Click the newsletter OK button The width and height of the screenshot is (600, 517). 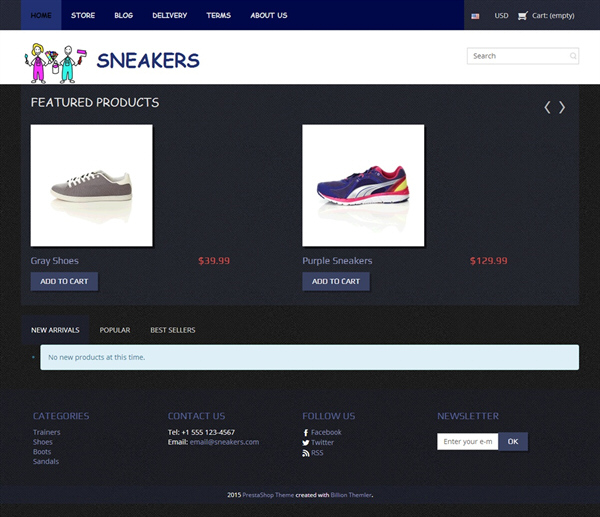click(x=513, y=442)
